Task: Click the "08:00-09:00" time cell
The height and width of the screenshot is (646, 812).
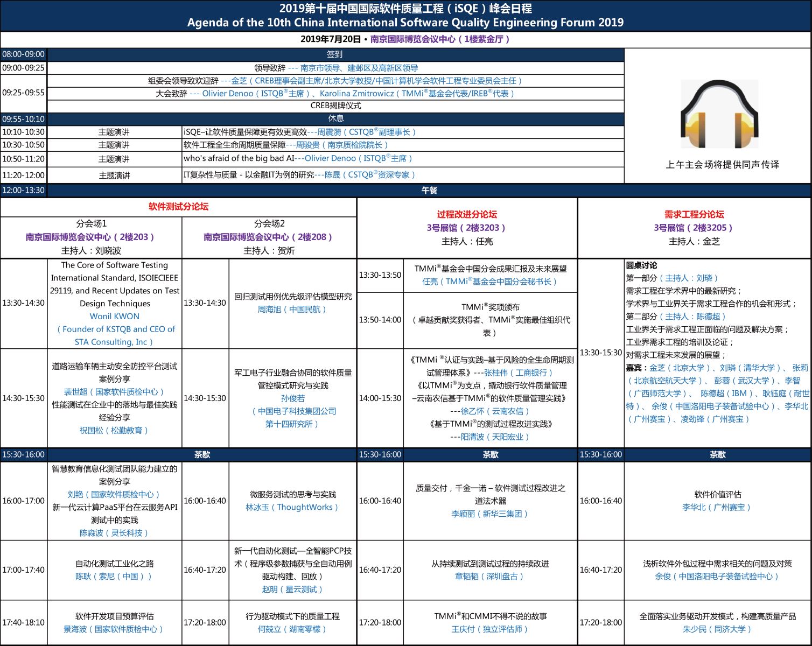Action: pos(24,54)
